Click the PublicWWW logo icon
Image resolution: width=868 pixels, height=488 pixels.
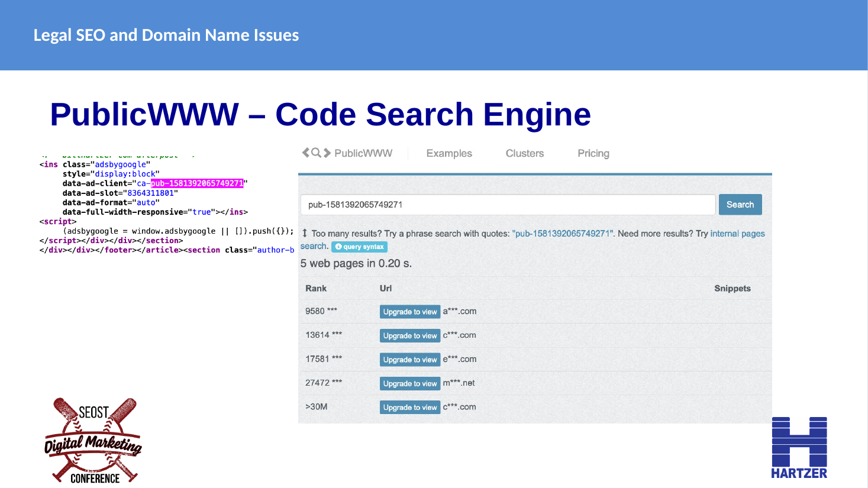317,153
